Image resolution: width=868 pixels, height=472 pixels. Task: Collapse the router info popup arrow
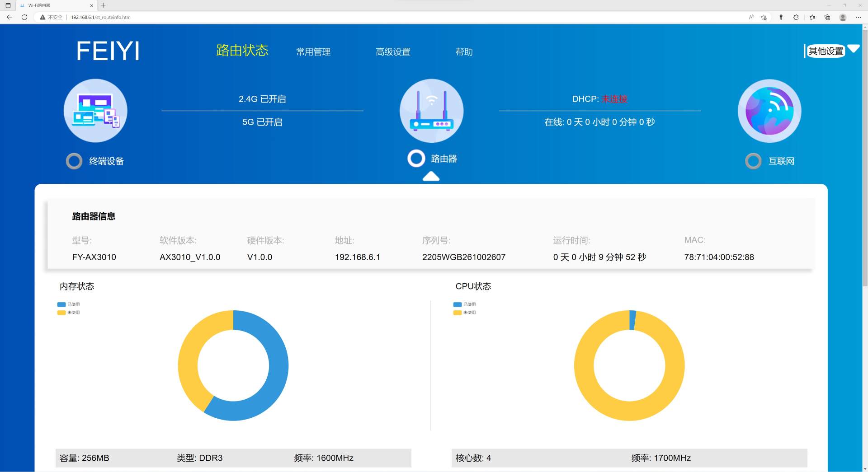431,177
